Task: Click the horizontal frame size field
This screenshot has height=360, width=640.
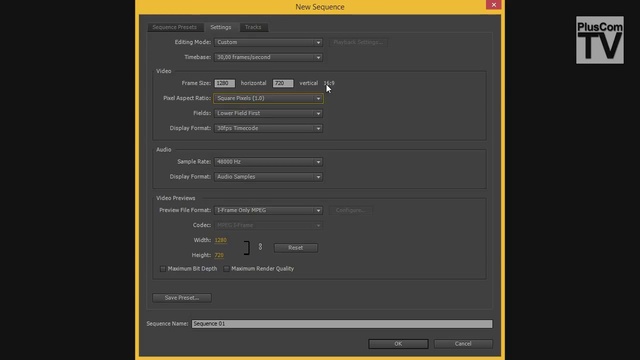Action: click(224, 83)
